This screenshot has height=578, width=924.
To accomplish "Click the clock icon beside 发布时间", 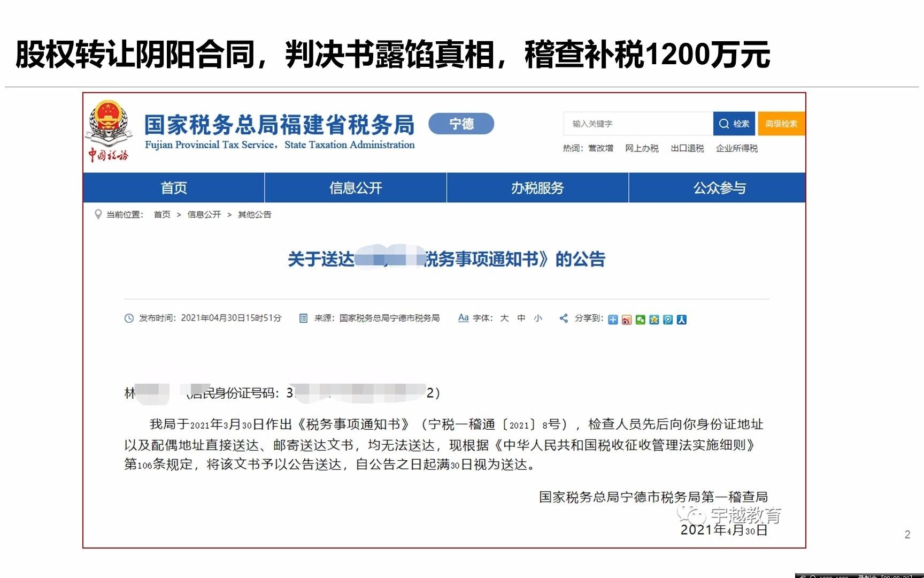I will [x=130, y=318].
